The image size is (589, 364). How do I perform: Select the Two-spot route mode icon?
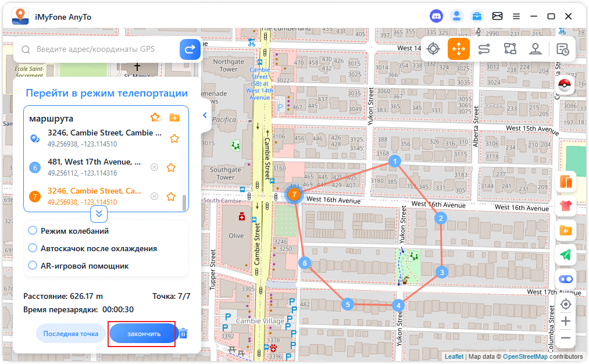tap(484, 49)
